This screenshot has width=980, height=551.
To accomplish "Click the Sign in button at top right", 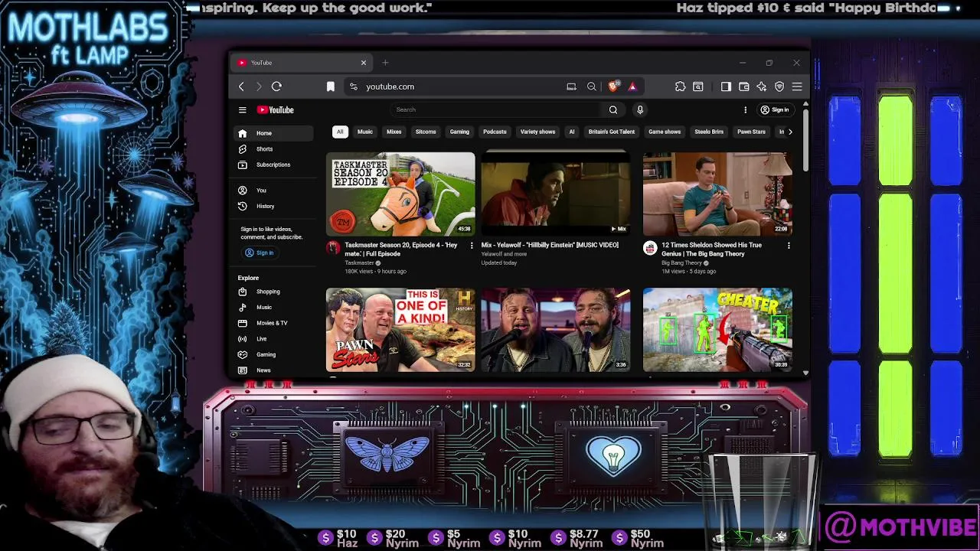I will coord(774,109).
